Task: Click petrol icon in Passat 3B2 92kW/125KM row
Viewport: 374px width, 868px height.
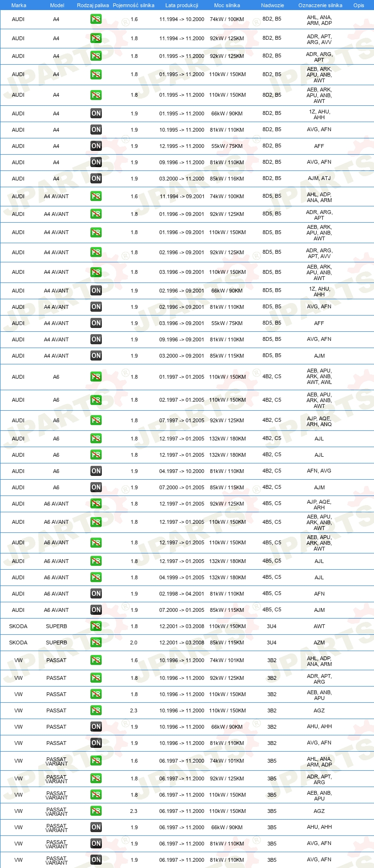Action: point(96,678)
